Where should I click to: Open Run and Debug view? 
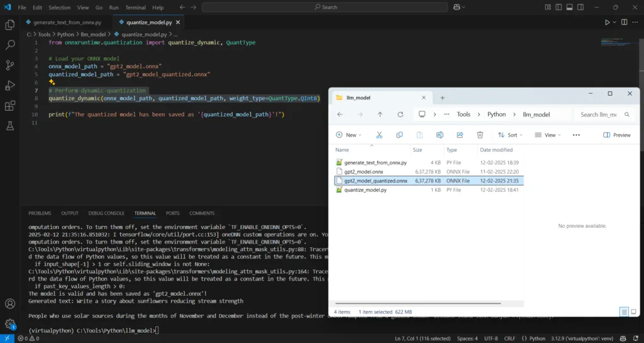click(x=10, y=86)
